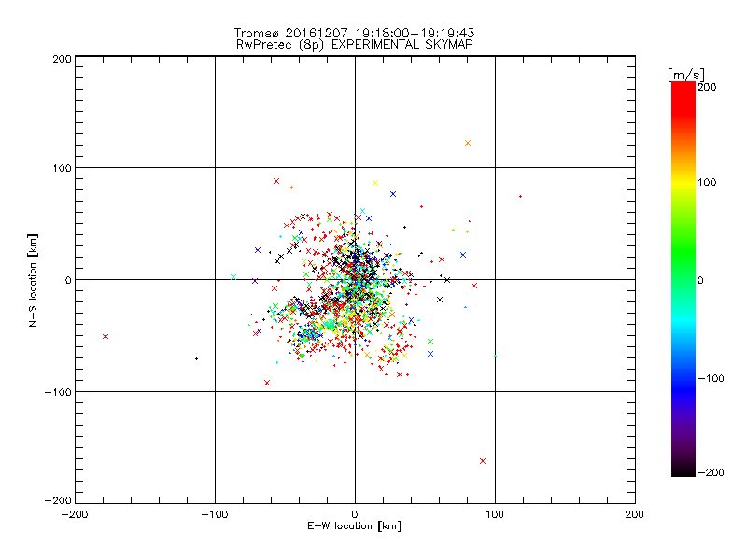
Task: Select the green dot on the 100 km E-W gridline
Action: click(x=496, y=356)
